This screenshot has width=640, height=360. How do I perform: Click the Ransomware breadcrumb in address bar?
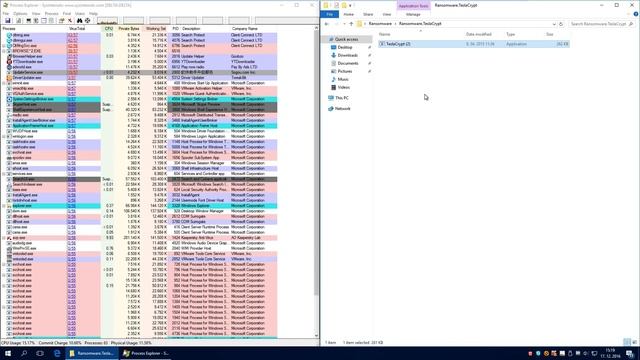[380, 24]
